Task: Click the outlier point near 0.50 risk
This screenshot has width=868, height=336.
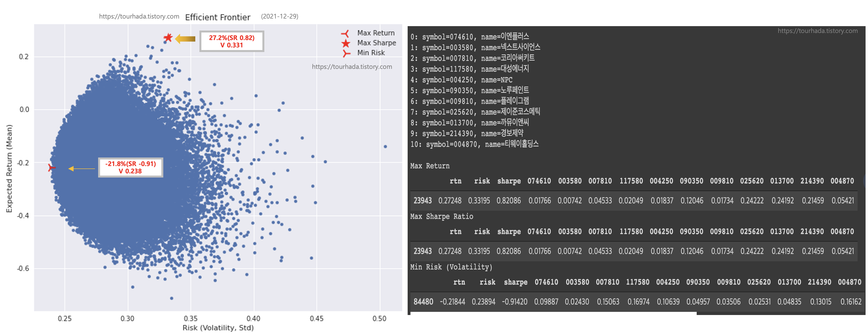Action: click(x=385, y=147)
